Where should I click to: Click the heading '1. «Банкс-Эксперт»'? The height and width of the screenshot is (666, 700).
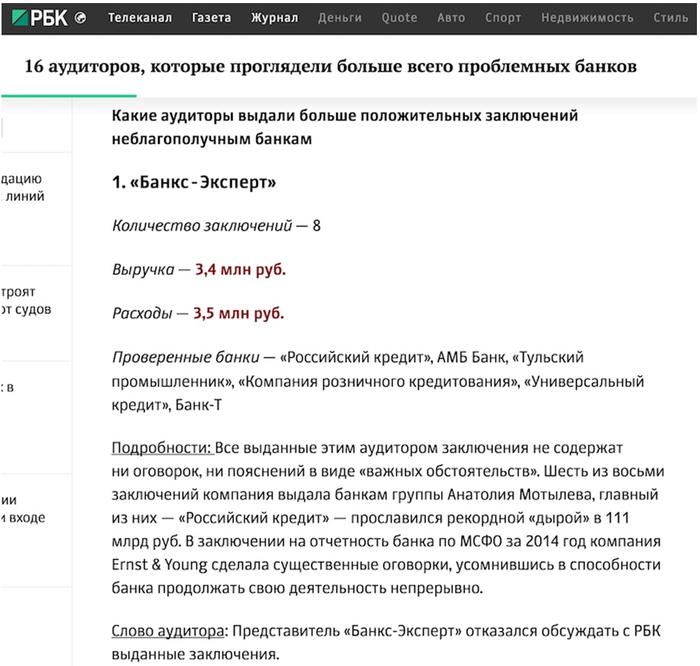pyautogui.click(x=194, y=182)
